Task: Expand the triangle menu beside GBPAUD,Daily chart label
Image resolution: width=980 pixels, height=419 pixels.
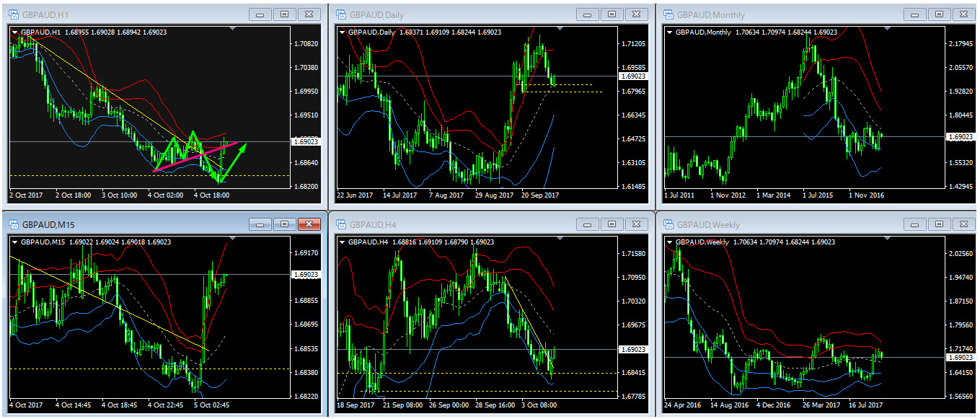Action: (342, 32)
